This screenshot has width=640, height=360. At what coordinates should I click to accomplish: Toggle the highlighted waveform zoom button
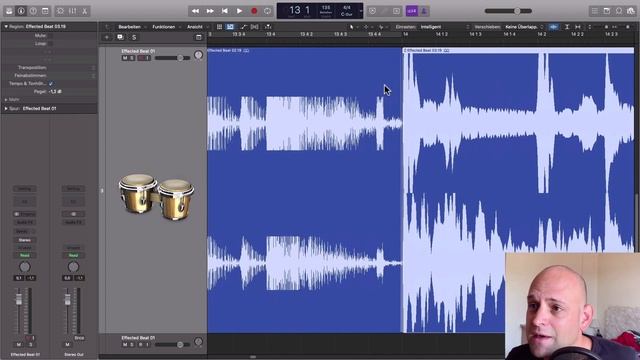pos(553,27)
